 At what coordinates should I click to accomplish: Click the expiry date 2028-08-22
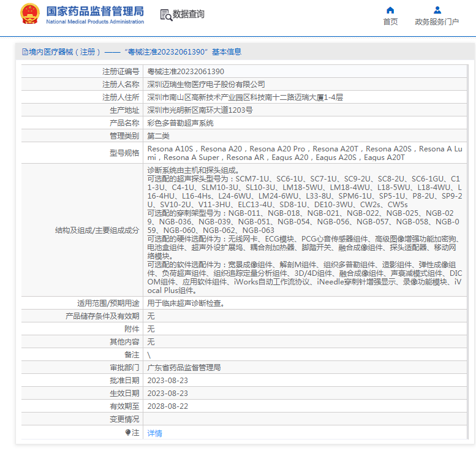click(x=167, y=406)
